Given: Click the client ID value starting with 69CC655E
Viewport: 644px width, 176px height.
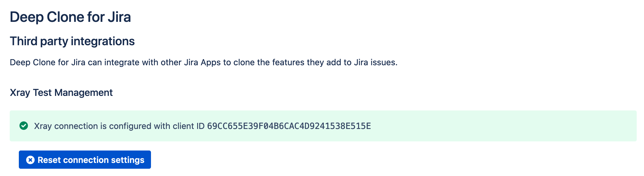Looking at the screenshot, I should (289, 126).
